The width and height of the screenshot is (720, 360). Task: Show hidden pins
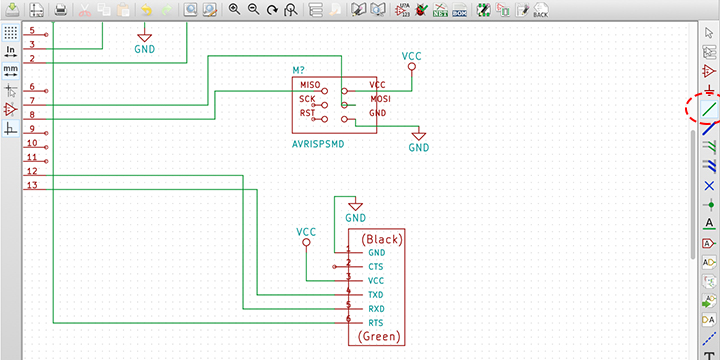tap(11, 110)
